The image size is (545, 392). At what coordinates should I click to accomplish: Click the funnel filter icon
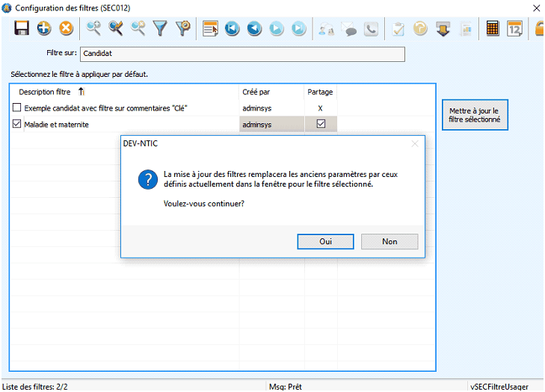click(x=160, y=28)
